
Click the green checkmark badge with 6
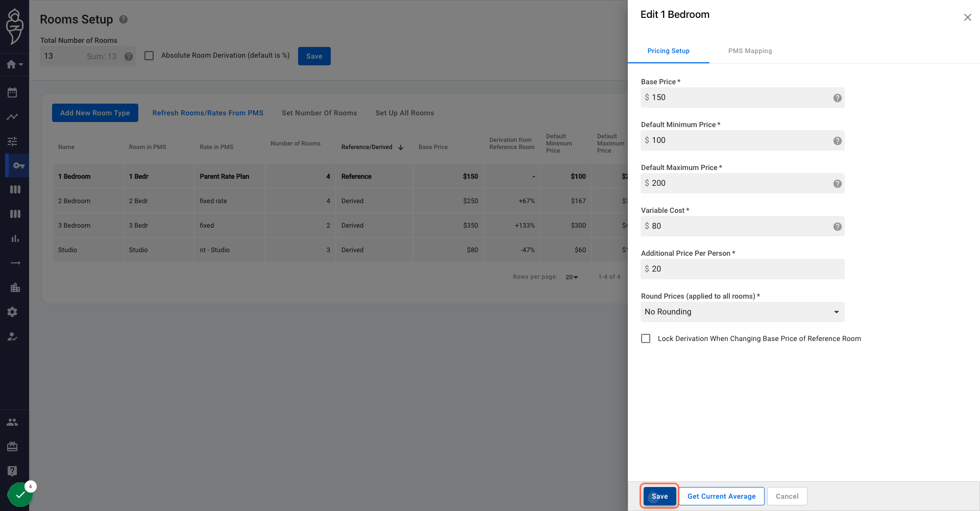pos(20,494)
